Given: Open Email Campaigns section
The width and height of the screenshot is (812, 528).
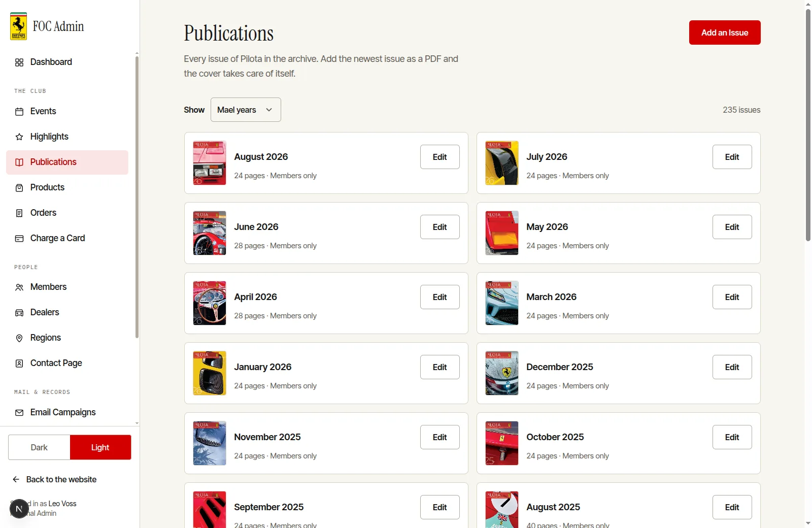Looking at the screenshot, I should 67,413.
